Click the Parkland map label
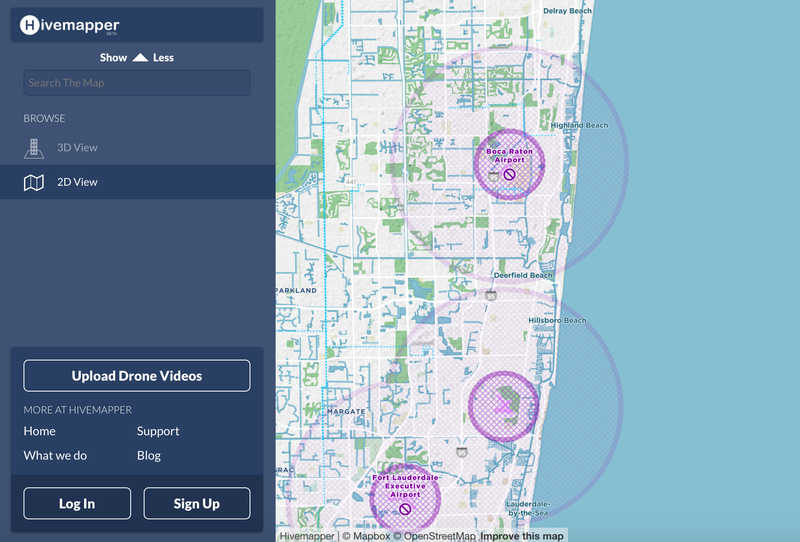 tap(296, 290)
